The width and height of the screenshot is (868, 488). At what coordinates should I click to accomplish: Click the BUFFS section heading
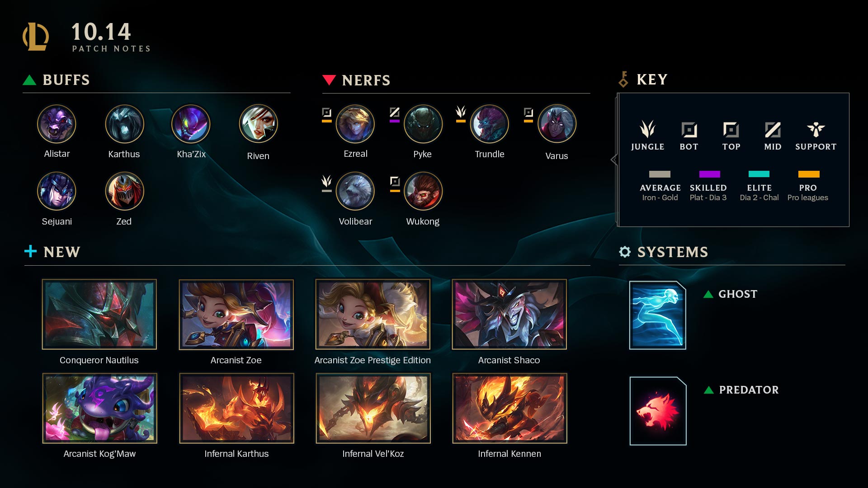click(x=66, y=80)
